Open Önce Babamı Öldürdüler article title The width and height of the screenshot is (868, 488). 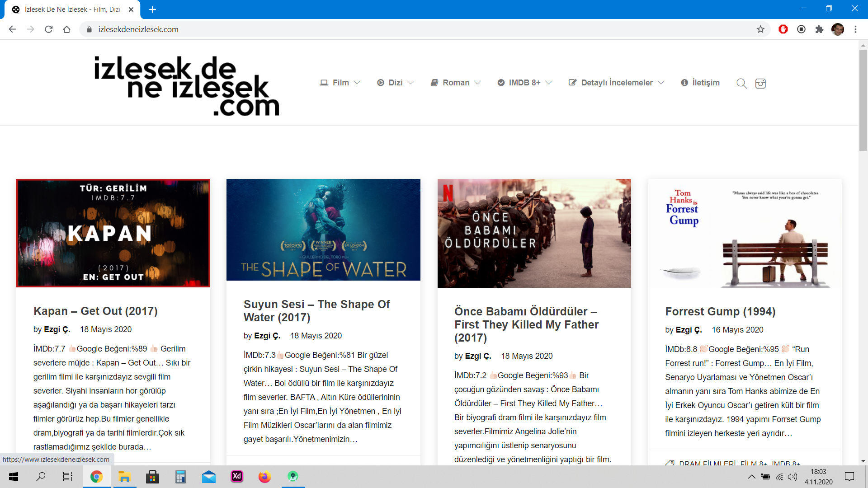pos(526,324)
